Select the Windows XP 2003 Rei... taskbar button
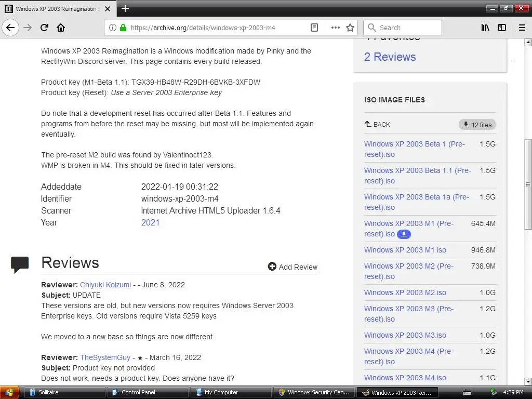This screenshot has width=532, height=399. coord(397,393)
